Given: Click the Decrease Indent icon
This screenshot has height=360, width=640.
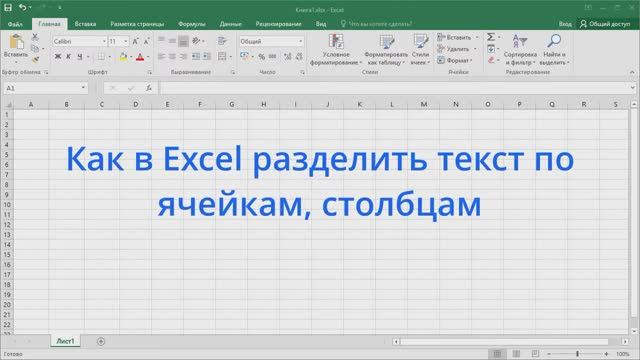Looking at the screenshot, I should click(196, 56).
